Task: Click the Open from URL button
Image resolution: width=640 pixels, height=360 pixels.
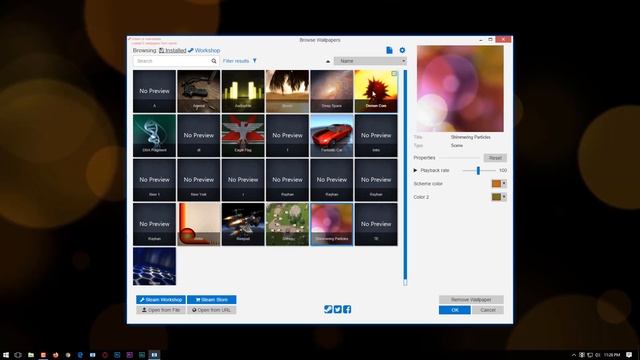Action: pyautogui.click(x=211, y=310)
